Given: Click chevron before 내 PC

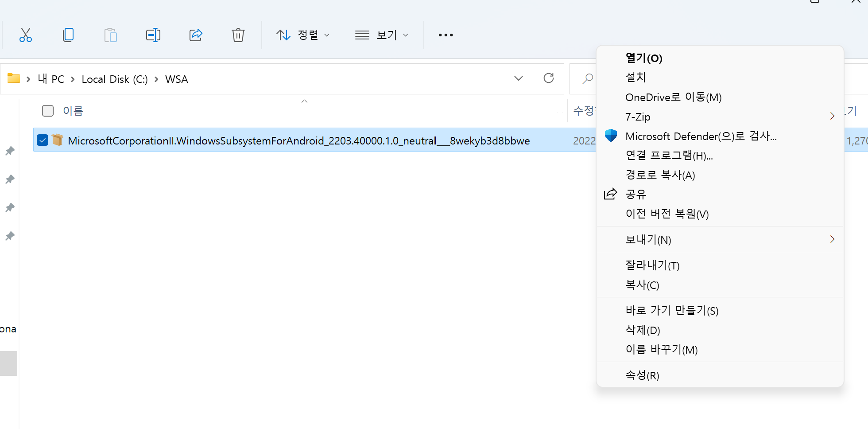Looking at the screenshot, I should 28,79.
